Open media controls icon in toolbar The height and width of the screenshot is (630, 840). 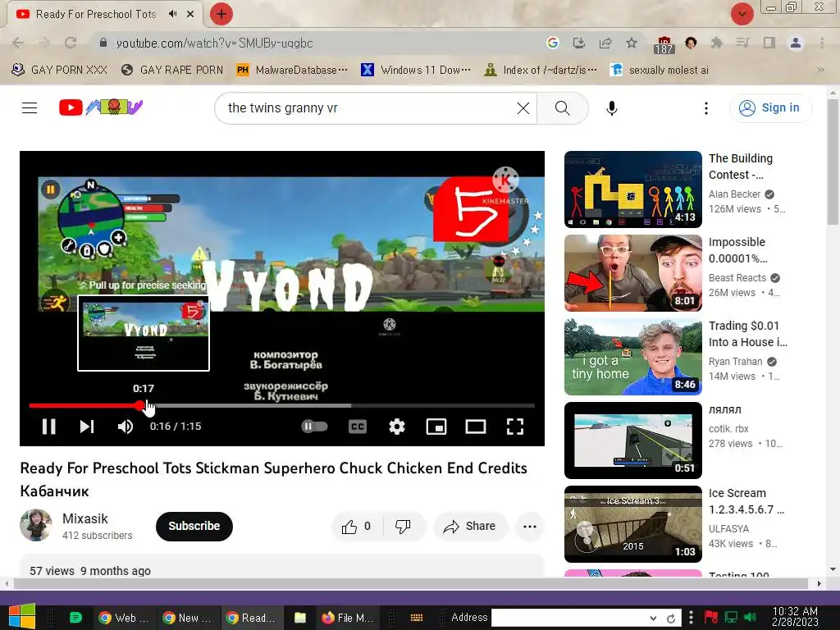pyautogui.click(x=742, y=43)
